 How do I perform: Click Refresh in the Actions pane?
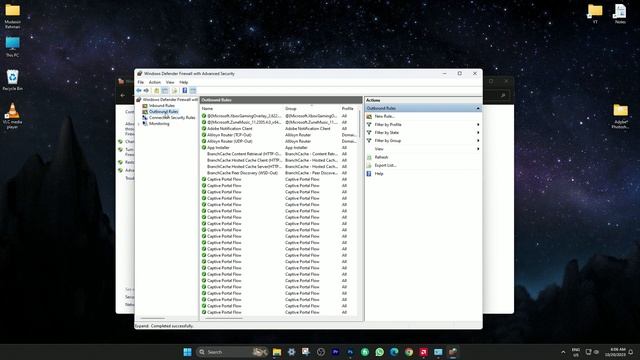pos(381,157)
